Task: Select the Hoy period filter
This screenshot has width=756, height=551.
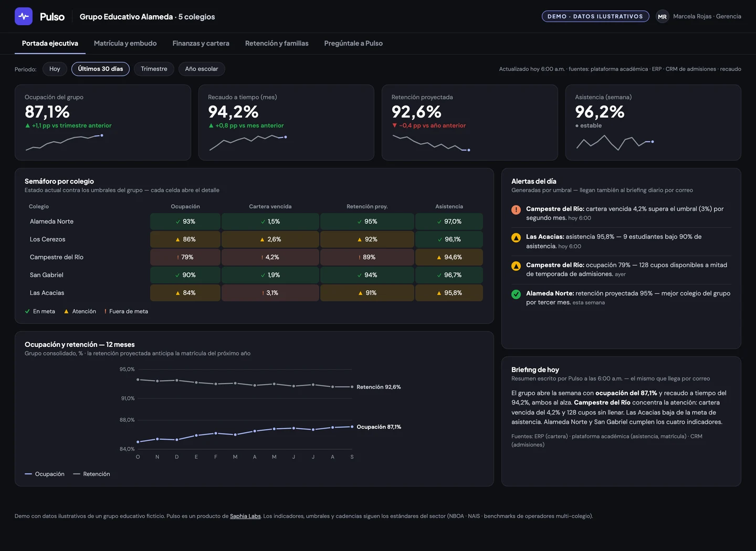Action: (x=55, y=69)
